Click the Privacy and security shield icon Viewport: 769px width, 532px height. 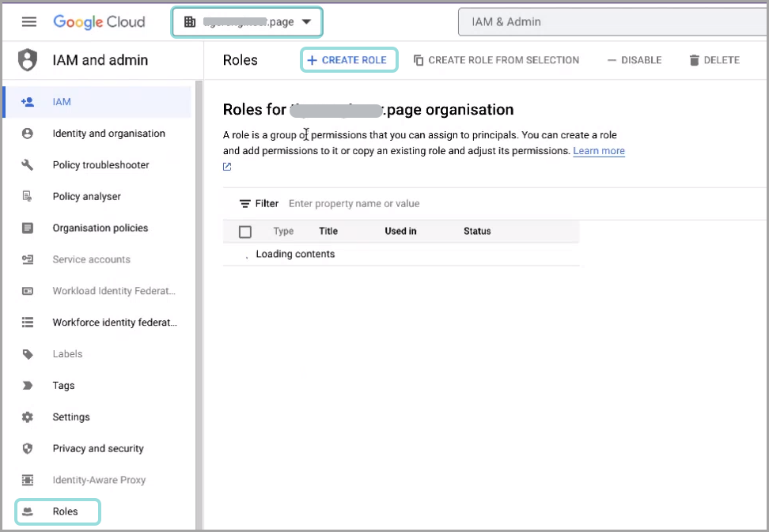pos(28,449)
